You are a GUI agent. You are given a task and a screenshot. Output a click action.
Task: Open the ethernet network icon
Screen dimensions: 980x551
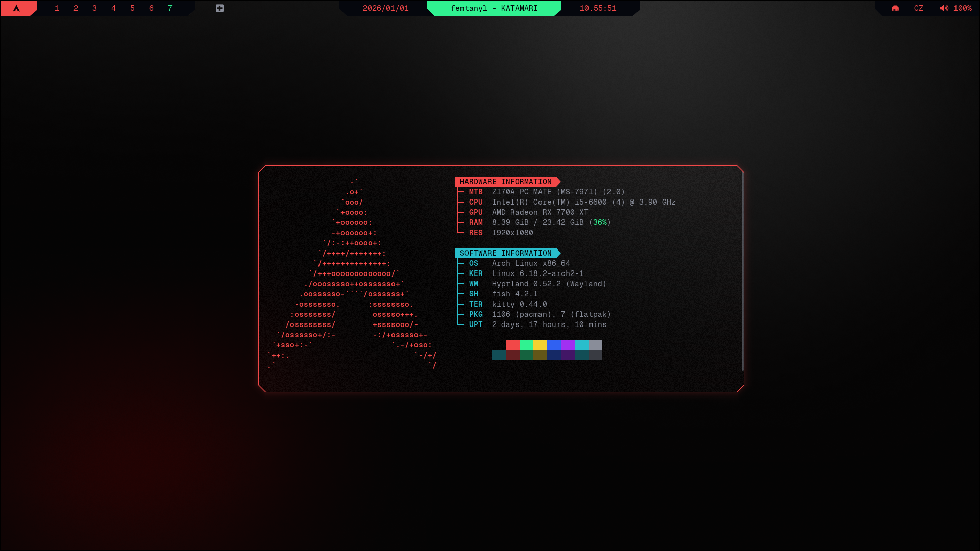coord(895,8)
